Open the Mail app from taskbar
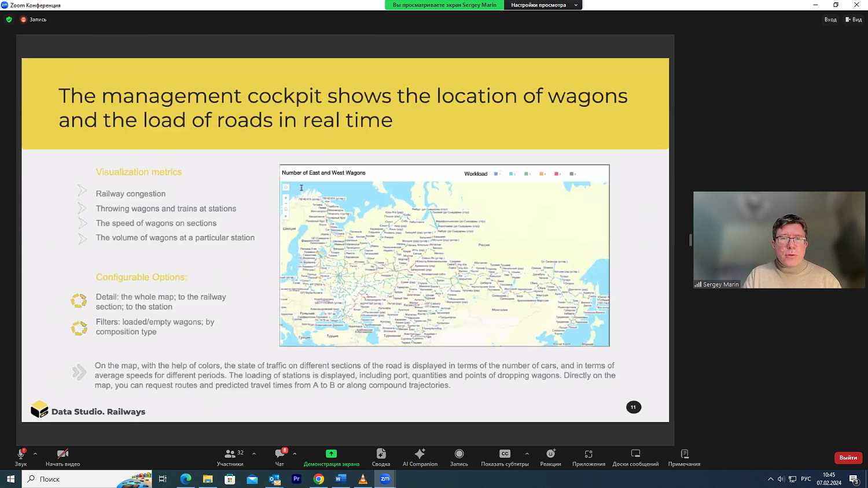This screenshot has height=488, width=868. pos(252,479)
